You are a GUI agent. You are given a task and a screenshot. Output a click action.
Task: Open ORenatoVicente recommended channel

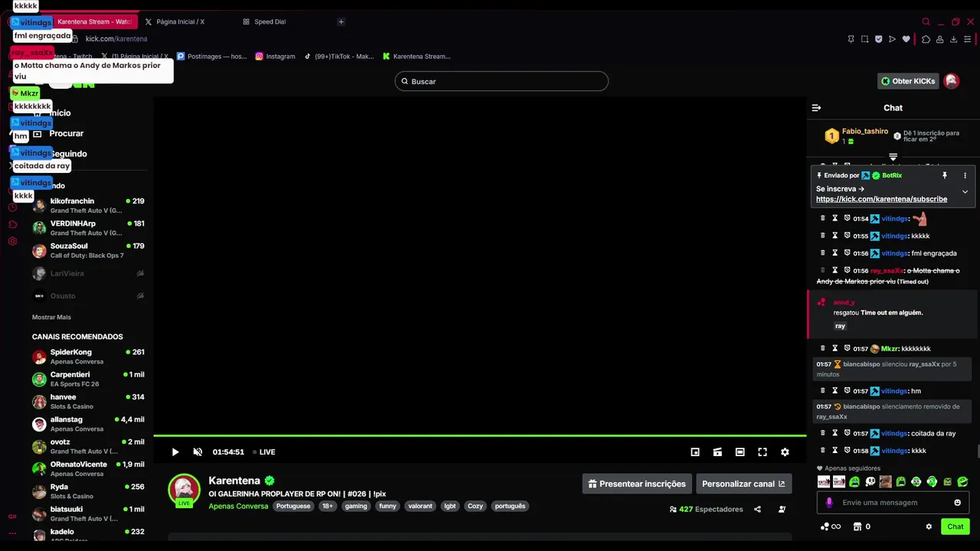[x=88, y=468]
